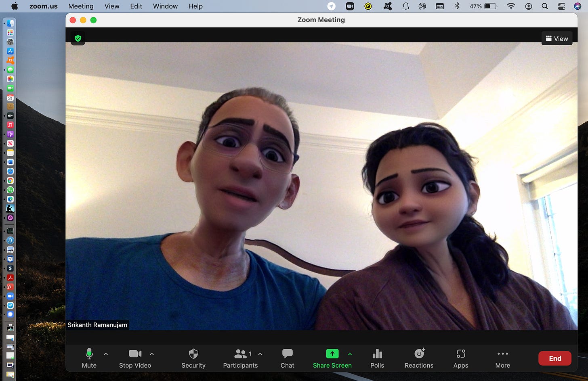Expand Share Screen options caret
Image resolution: width=588 pixels, height=381 pixels.
coord(350,354)
